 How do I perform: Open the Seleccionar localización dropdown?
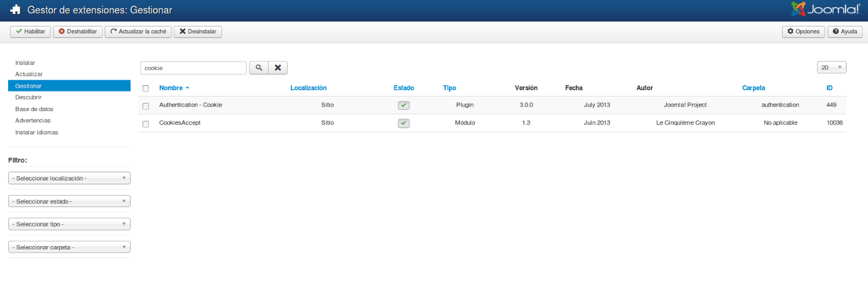click(x=69, y=178)
